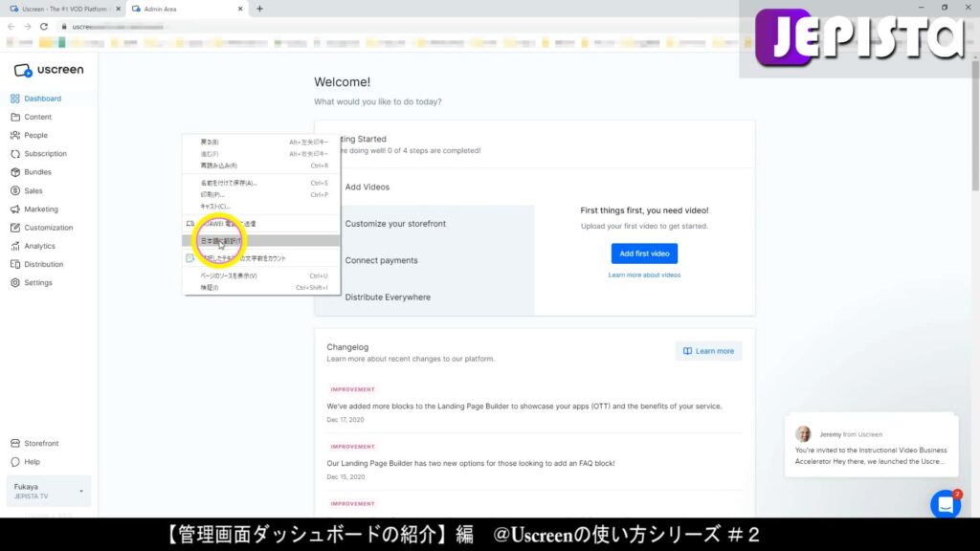Open the Dashboard sidebar item
The width and height of the screenshot is (980, 551).
click(42, 99)
